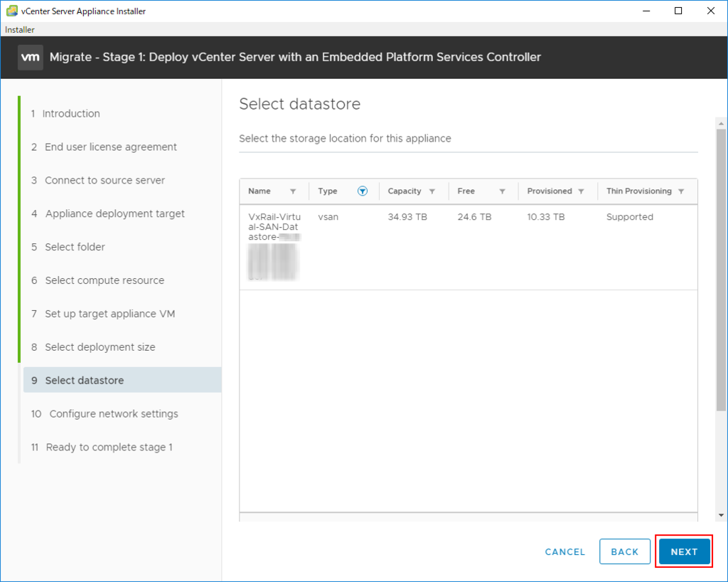The image size is (728, 582).
Task: Filter by Thin Provisioning column
Action: pyautogui.click(x=681, y=191)
